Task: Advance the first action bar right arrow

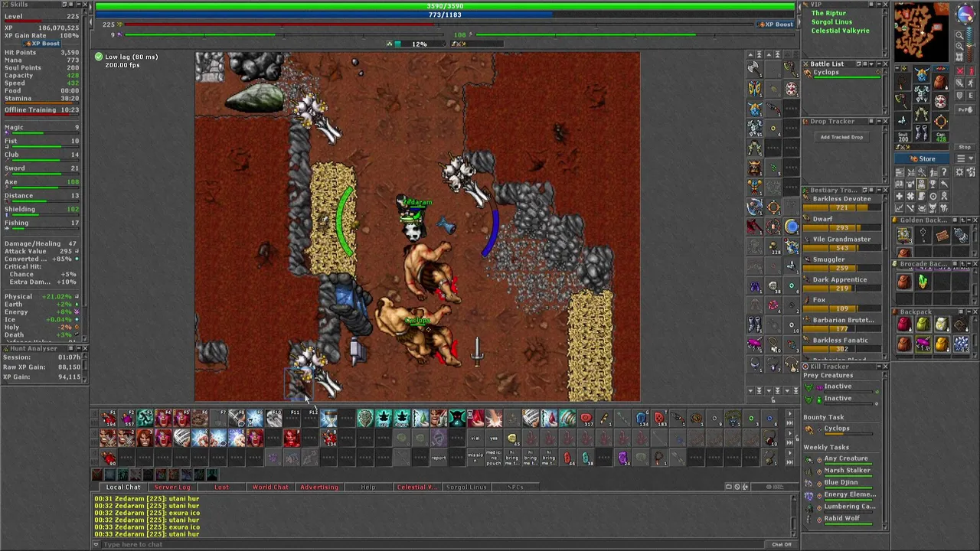Action: (790, 412)
